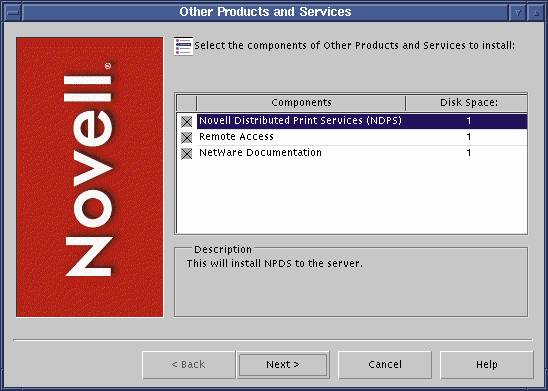Click disk space value for Remote Access
Viewport: 548px width, 391px height.
pos(469,137)
